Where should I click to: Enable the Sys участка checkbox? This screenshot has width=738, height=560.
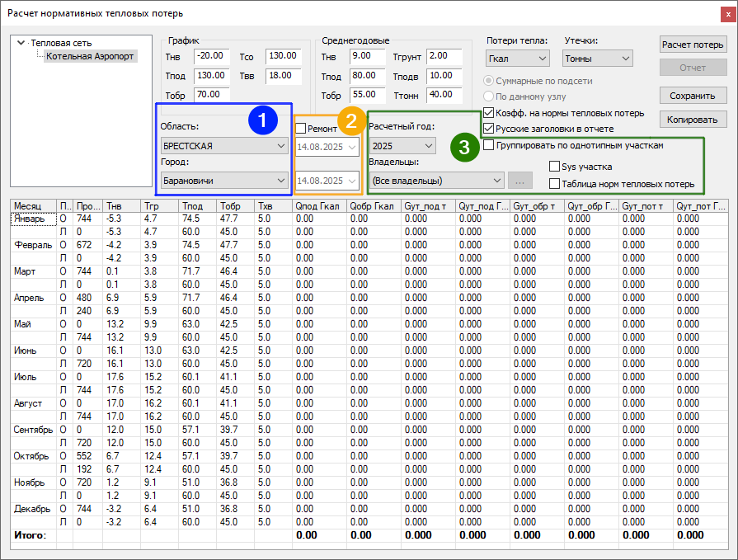pos(555,167)
